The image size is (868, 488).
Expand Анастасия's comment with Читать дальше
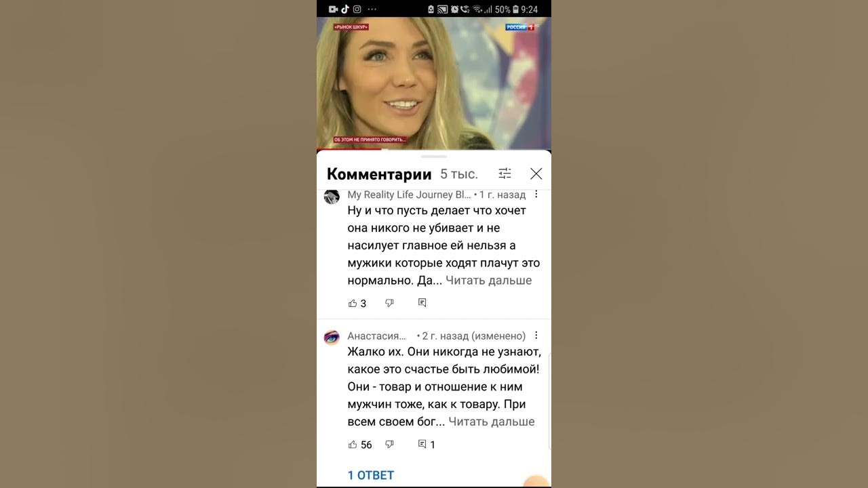click(x=492, y=422)
